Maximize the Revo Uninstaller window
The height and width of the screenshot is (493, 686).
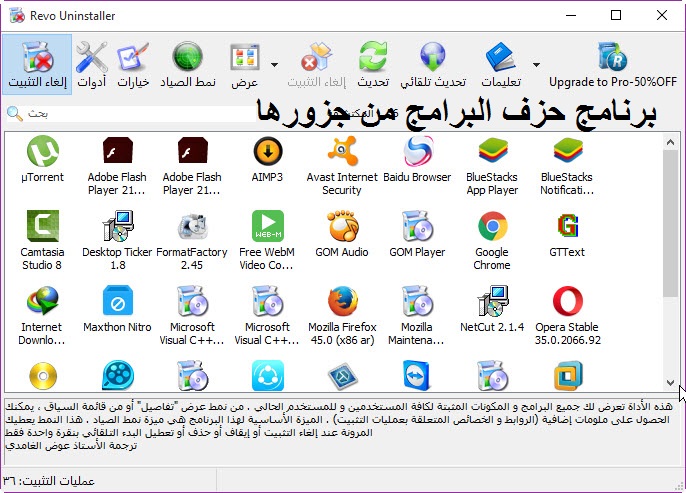point(616,15)
